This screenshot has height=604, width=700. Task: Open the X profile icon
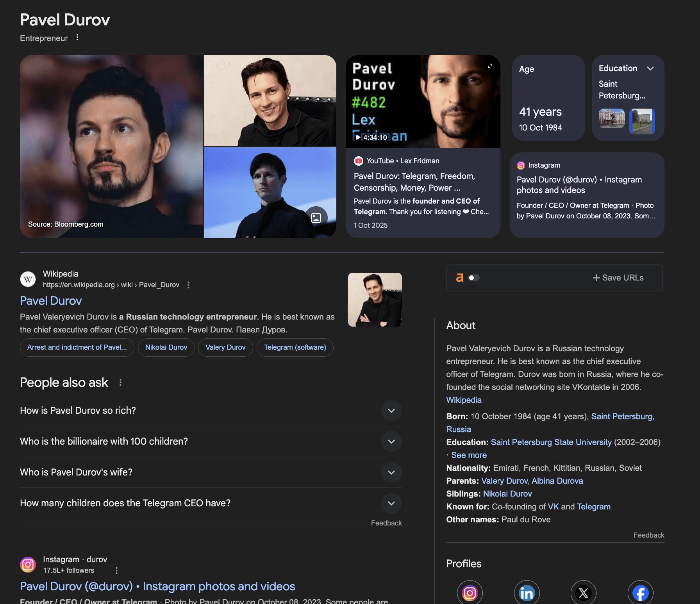tap(584, 593)
